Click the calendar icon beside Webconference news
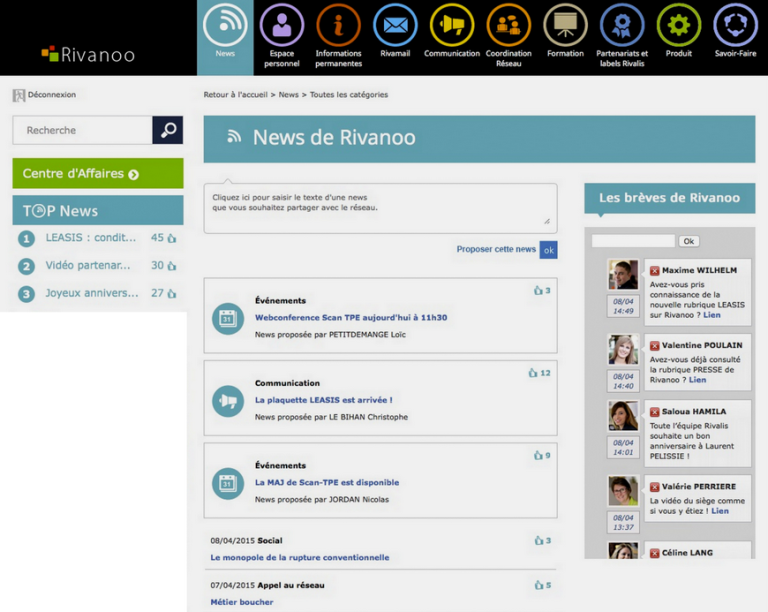 point(228,319)
